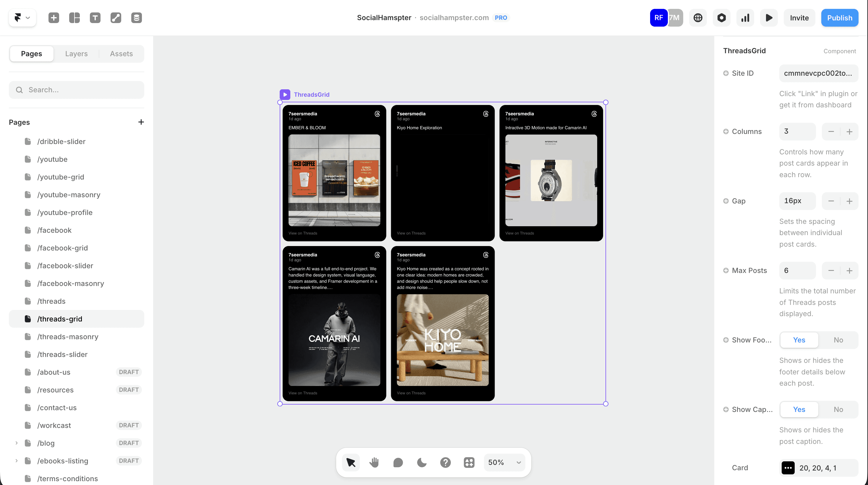The height and width of the screenshot is (485, 868).
Task: Set Show Footer to No
Action: 838,340
